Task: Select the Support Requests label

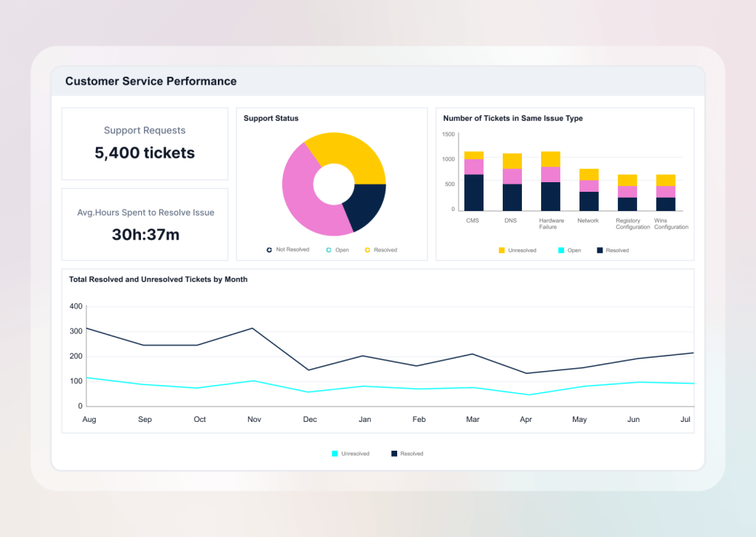Action: pyautogui.click(x=145, y=130)
